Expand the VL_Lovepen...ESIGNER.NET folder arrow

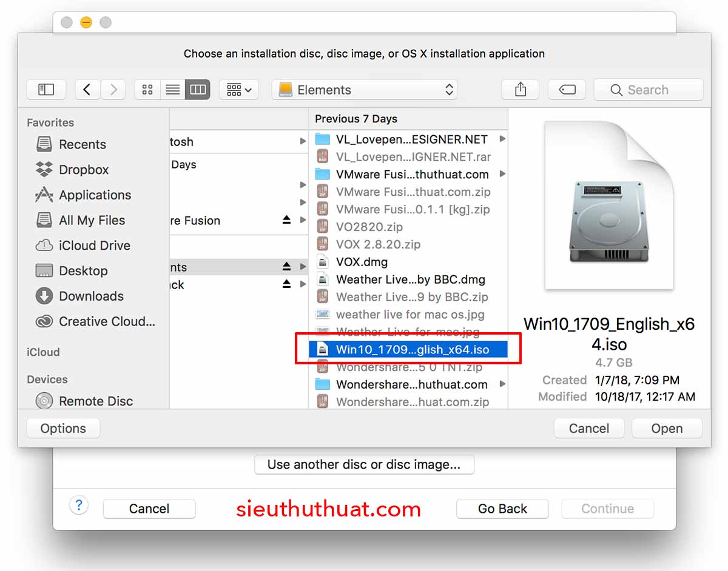(x=502, y=139)
